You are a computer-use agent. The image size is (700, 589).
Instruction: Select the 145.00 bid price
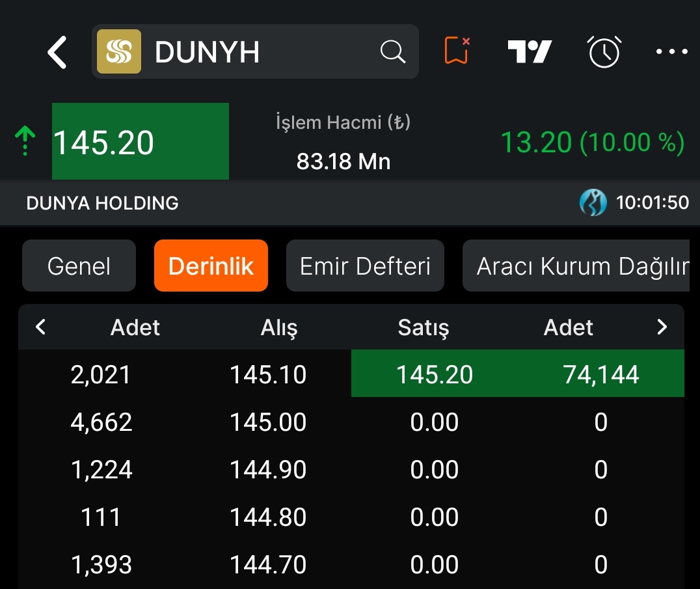coord(268,422)
